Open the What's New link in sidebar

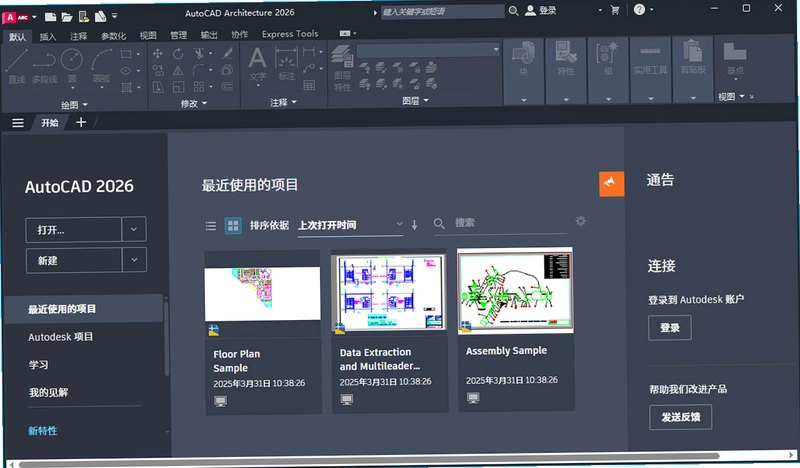(x=43, y=431)
